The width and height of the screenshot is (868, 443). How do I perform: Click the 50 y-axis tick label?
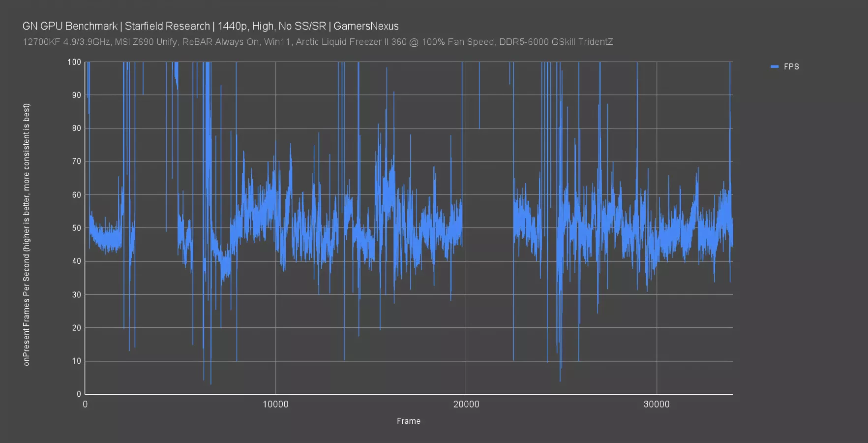76,228
